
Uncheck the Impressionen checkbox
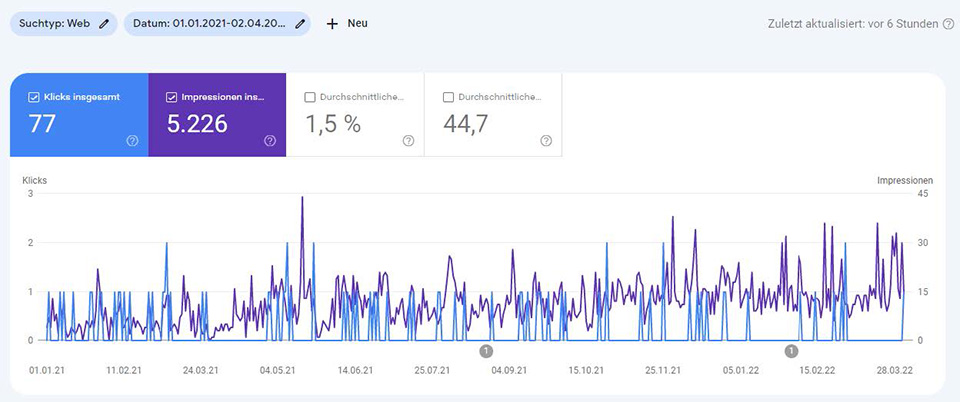pyautogui.click(x=172, y=97)
